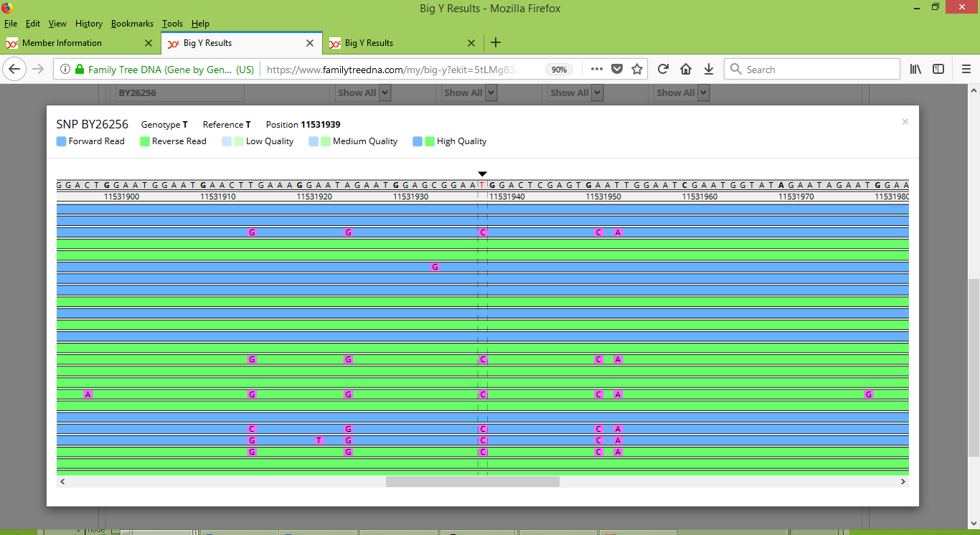This screenshot has width=980, height=535.
Task: Click the Medium Quality legend swatches
Action: coord(319,141)
